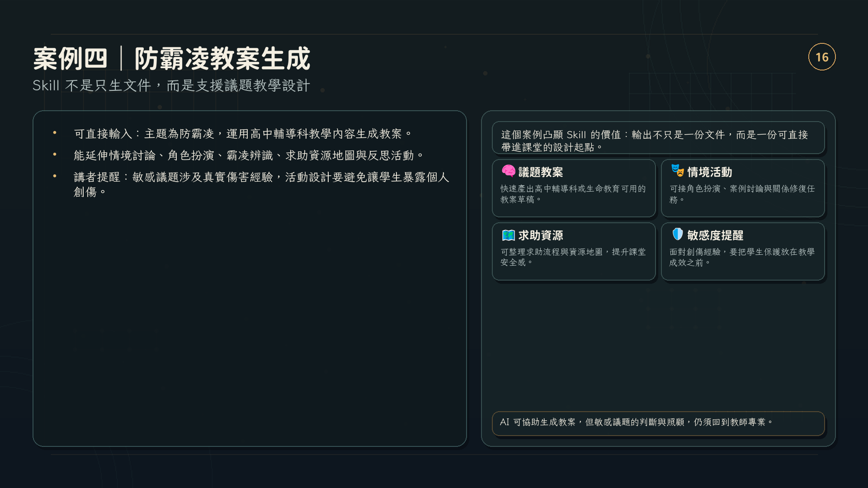Click the 情境活動 description about 角色扮演
The height and width of the screenshot is (488, 868).
[742, 194]
